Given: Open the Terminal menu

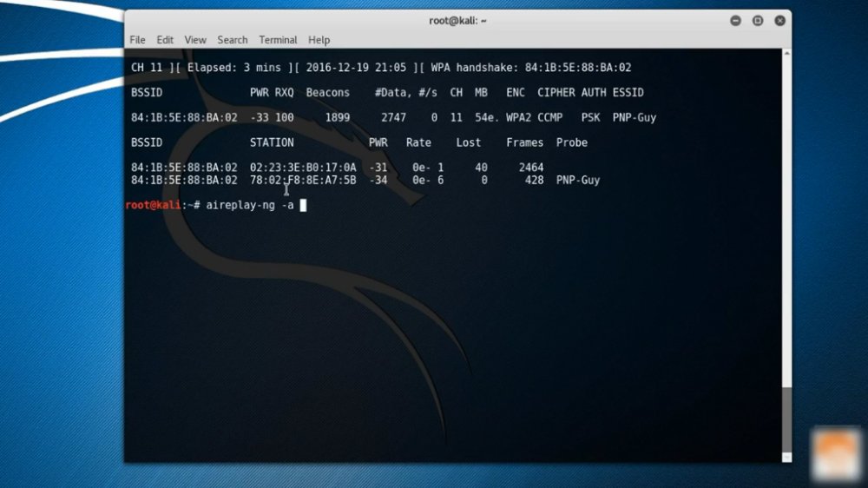Looking at the screenshot, I should 278,40.
